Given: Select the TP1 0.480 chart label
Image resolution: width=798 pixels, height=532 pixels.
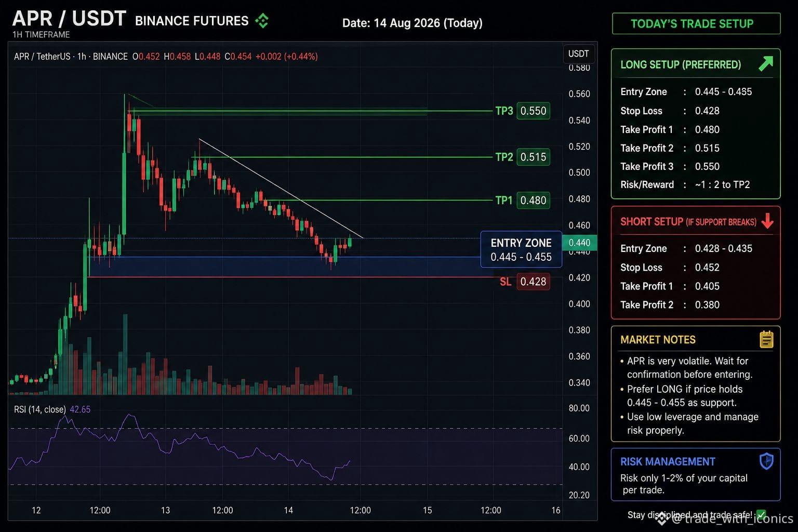Looking at the screenshot, I should pyautogui.click(x=522, y=200).
